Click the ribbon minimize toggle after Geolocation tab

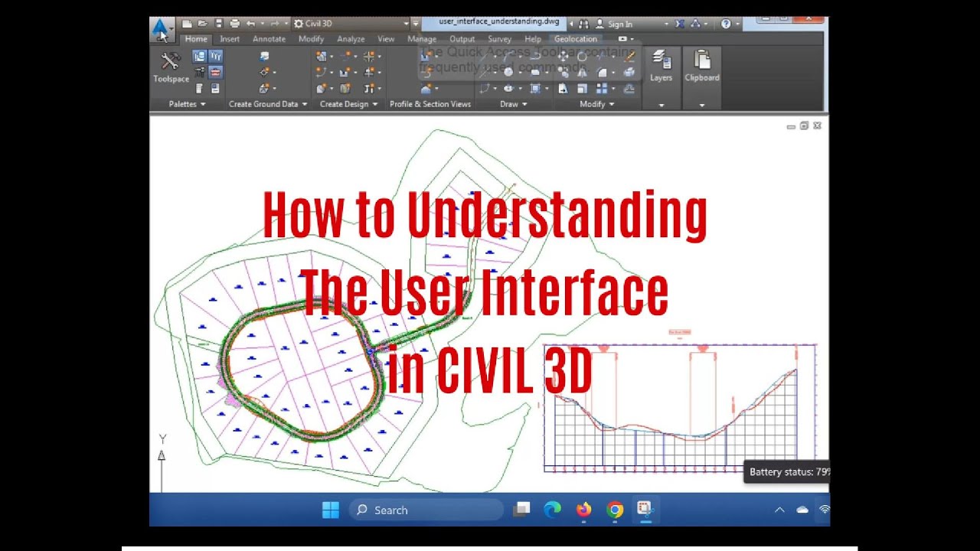pos(622,39)
